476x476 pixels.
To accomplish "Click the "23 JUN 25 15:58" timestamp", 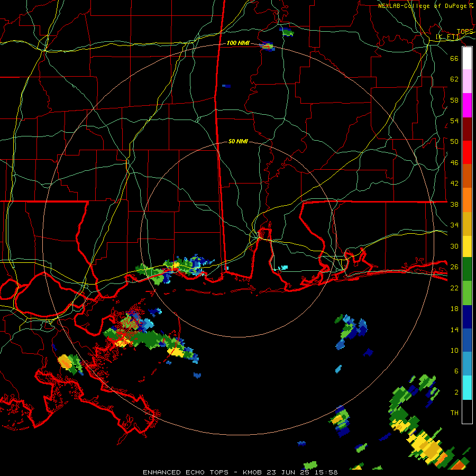I will [302, 472].
